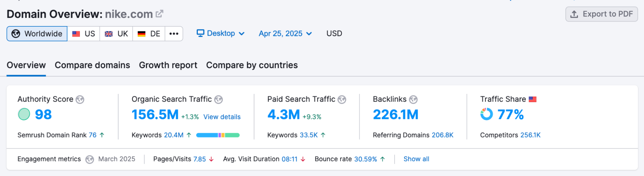Click the +1.3% organic traffic change
Viewport: 644px width, 176px height.
point(190,117)
